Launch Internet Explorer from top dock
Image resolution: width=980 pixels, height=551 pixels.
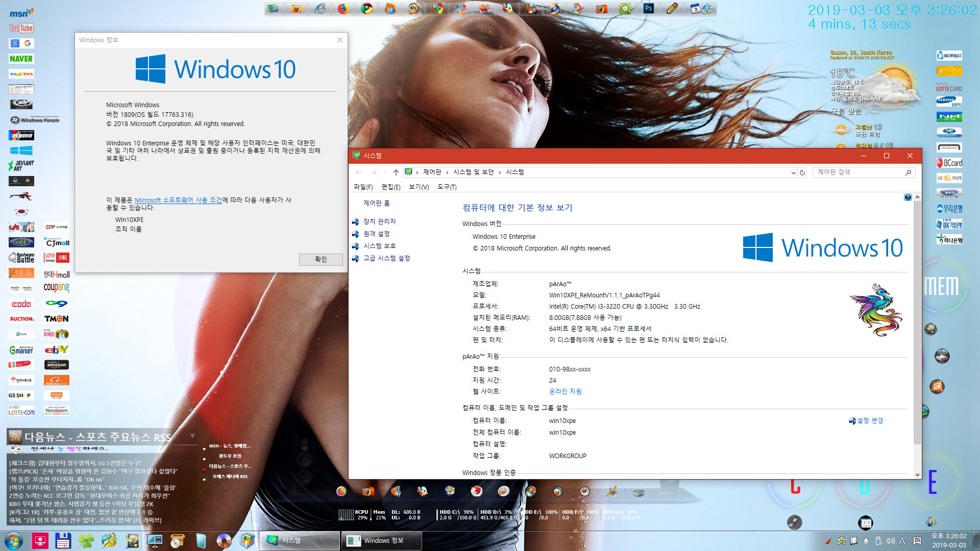click(320, 9)
